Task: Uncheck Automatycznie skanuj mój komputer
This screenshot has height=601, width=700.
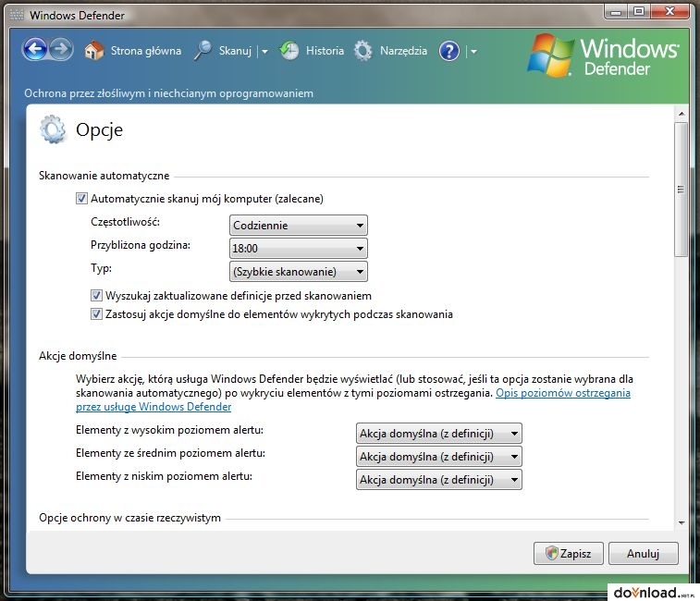Action: pyautogui.click(x=81, y=198)
